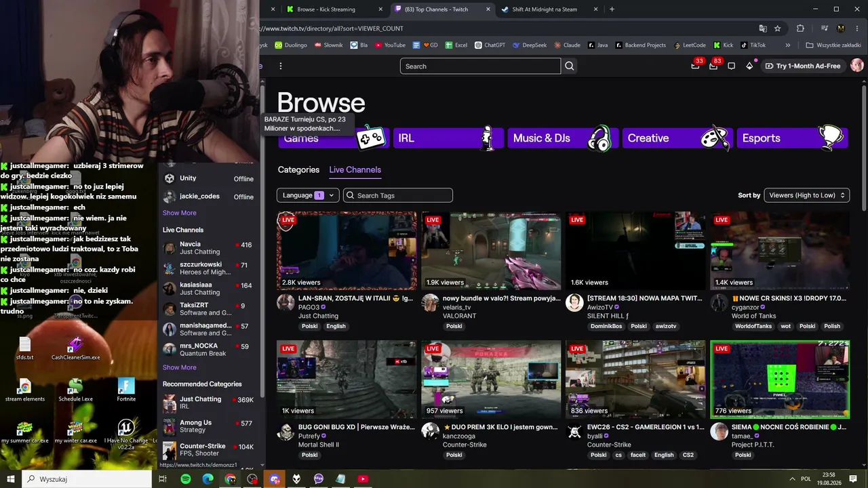Bookmark this page with the star icon
The image size is (868, 488).
778,28
